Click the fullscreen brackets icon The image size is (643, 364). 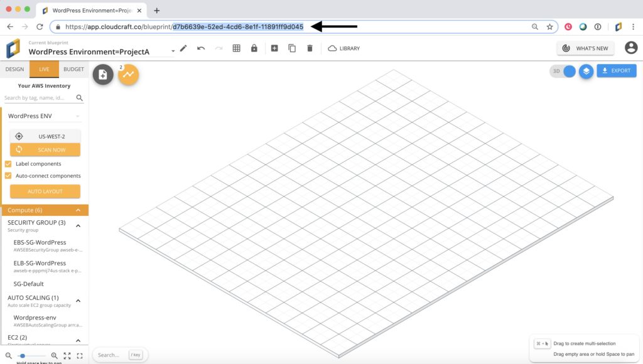click(x=80, y=356)
